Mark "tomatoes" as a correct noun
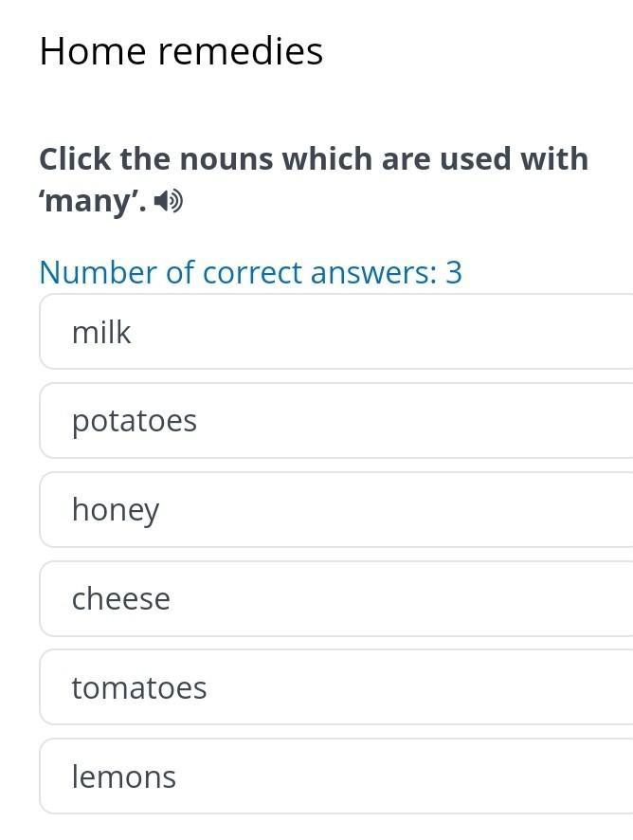The image size is (633, 840). click(x=335, y=687)
